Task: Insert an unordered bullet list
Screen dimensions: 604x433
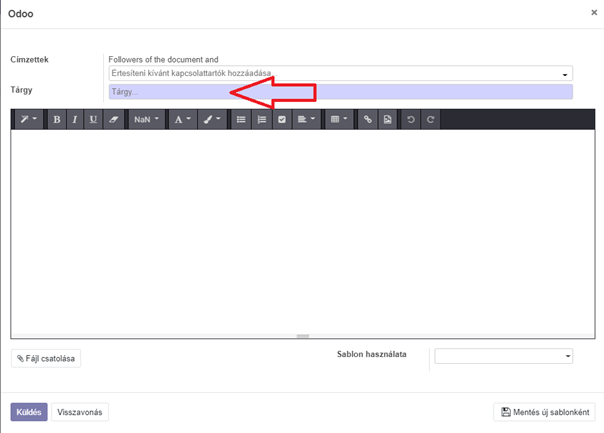Action: (x=241, y=119)
